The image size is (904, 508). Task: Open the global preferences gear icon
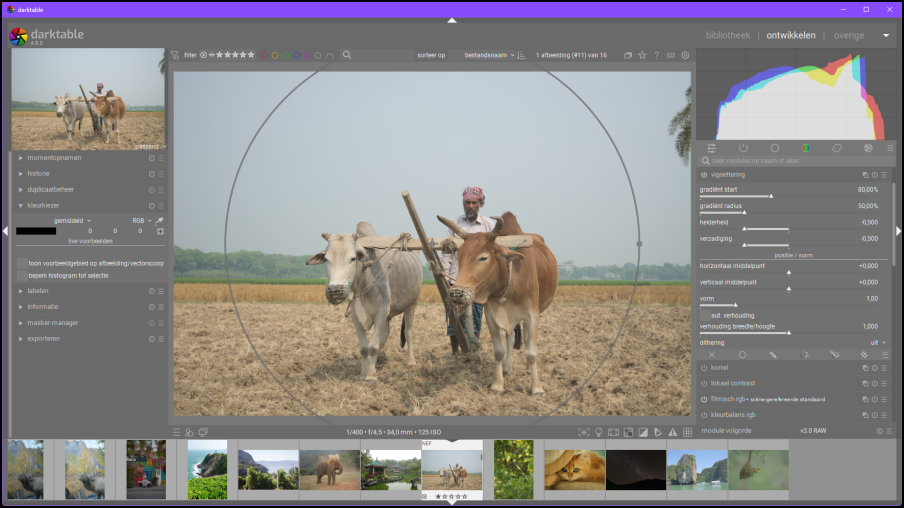coord(685,56)
